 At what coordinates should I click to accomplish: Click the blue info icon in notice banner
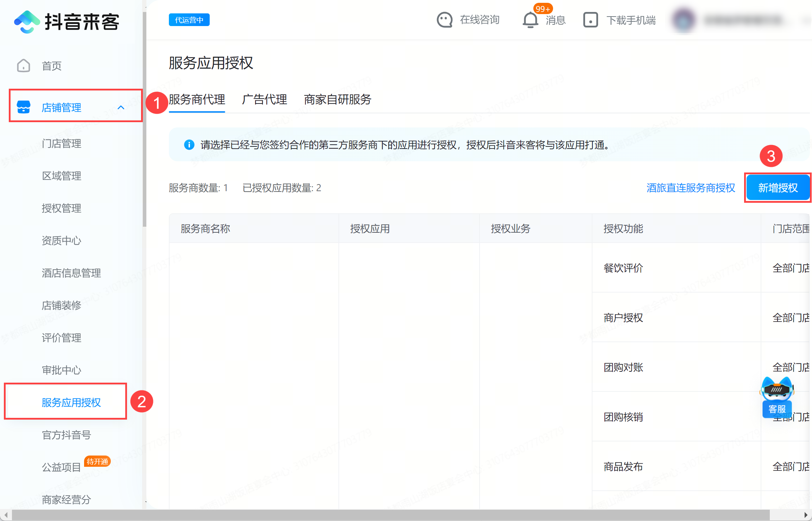(189, 145)
